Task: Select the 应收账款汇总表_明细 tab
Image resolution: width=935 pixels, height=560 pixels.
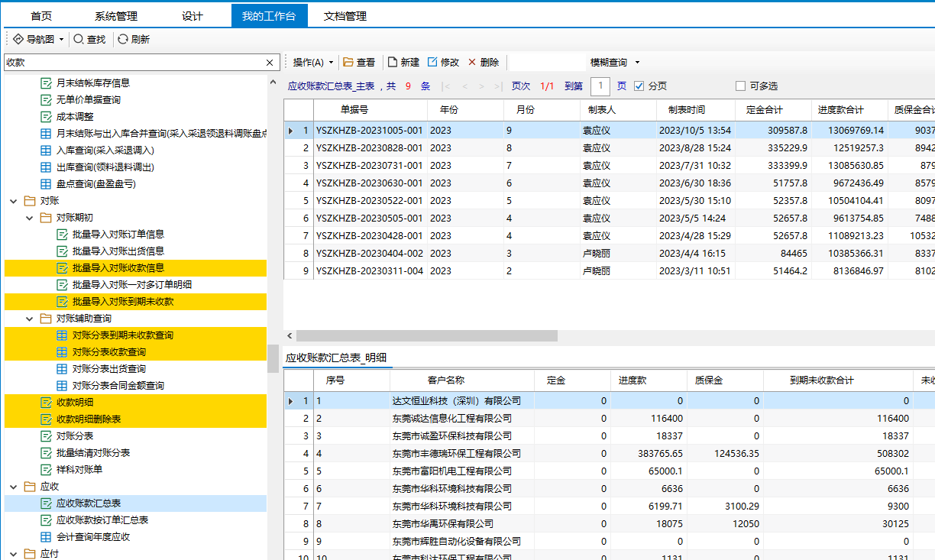Action: pos(336,357)
